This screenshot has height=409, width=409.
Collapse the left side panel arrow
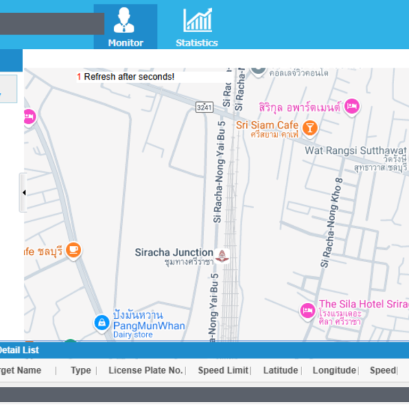coord(23,193)
